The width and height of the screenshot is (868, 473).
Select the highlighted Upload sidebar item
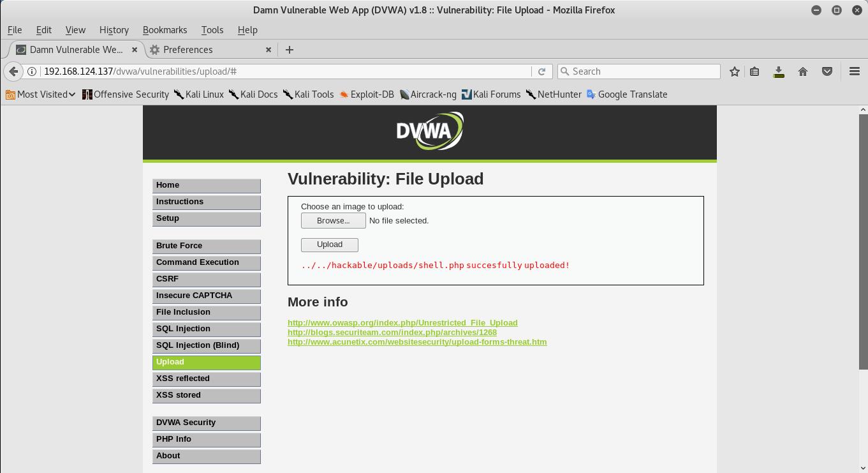[x=207, y=363]
